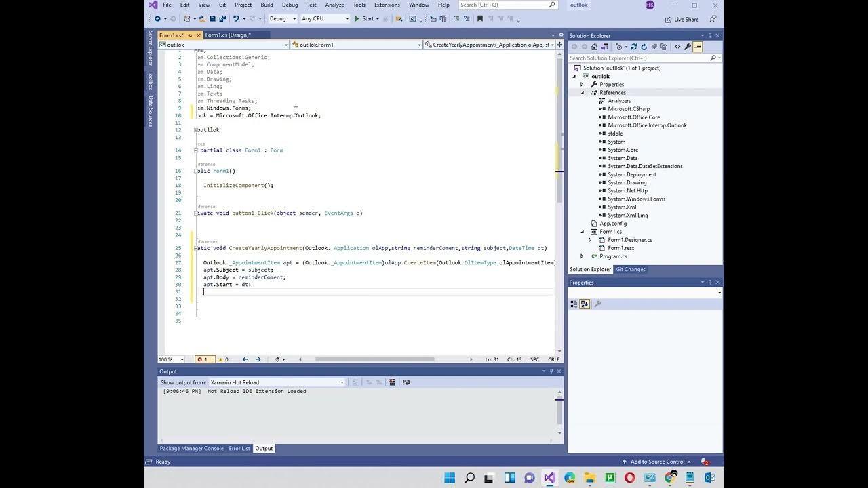Image resolution: width=868 pixels, height=488 pixels.
Task: Select App.config in Solution Explorer
Action: (613, 224)
